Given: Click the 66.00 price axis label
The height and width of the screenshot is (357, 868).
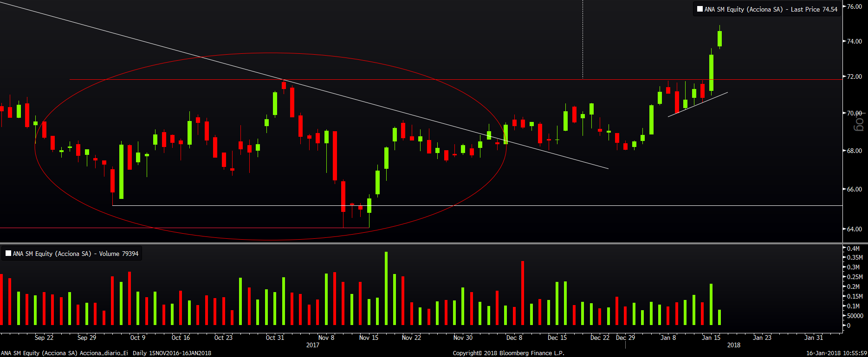Looking at the screenshot, I should pos(855,189).
